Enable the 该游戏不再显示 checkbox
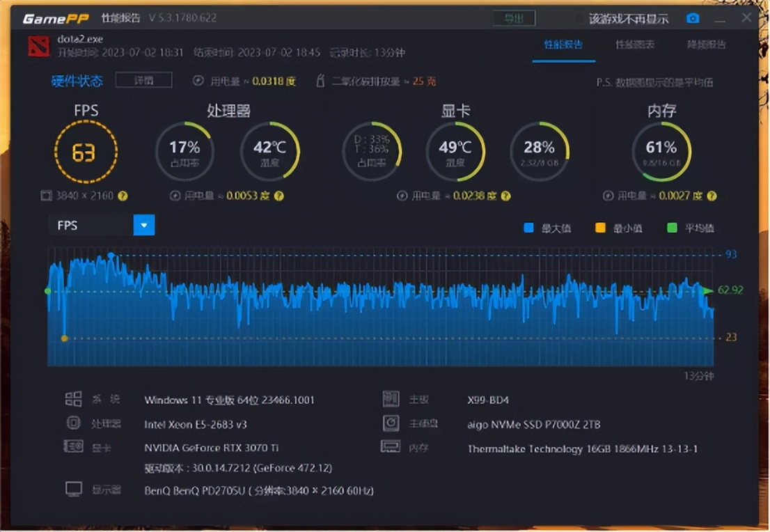This screenshot has width=770, height=532. 578,18
